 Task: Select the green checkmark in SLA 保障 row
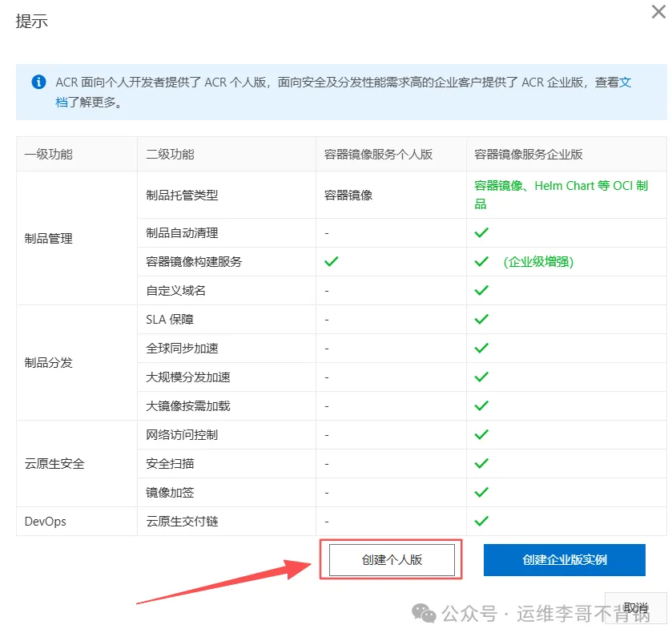pos(481,319)
